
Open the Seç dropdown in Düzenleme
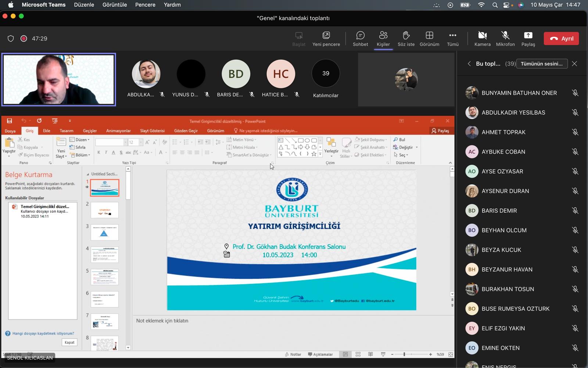(x=401, y=155)
